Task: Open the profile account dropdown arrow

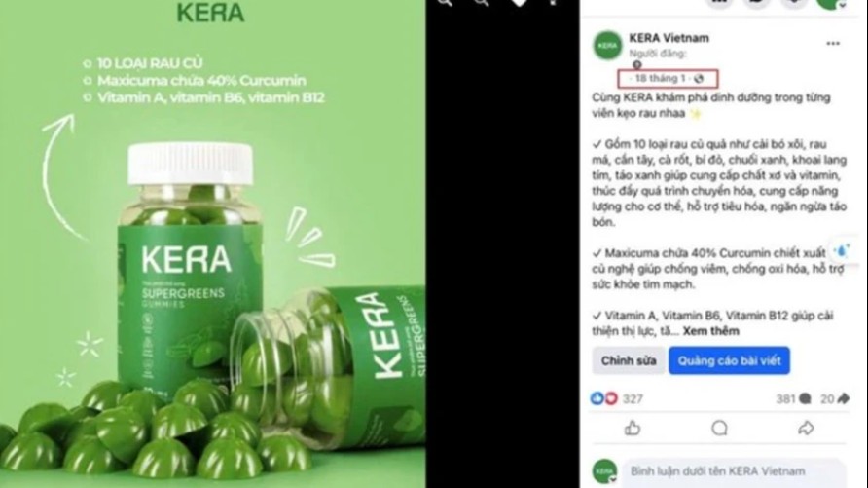Action: point(842,5)
